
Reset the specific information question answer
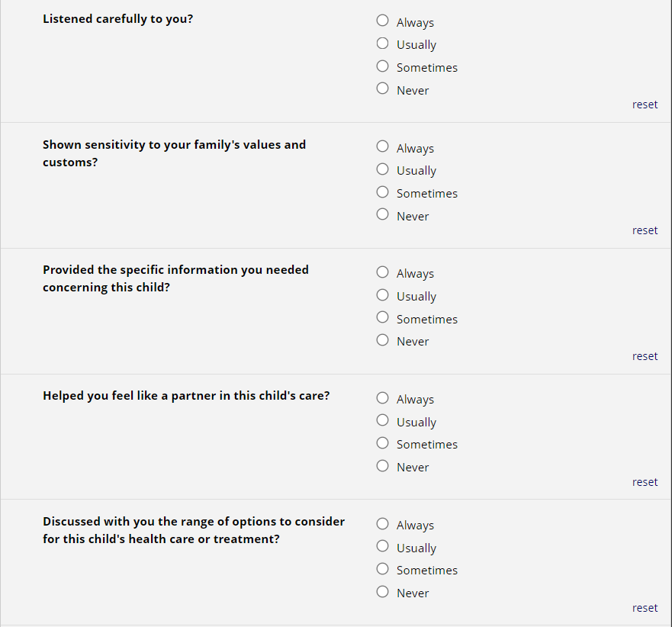pos(645,356)
